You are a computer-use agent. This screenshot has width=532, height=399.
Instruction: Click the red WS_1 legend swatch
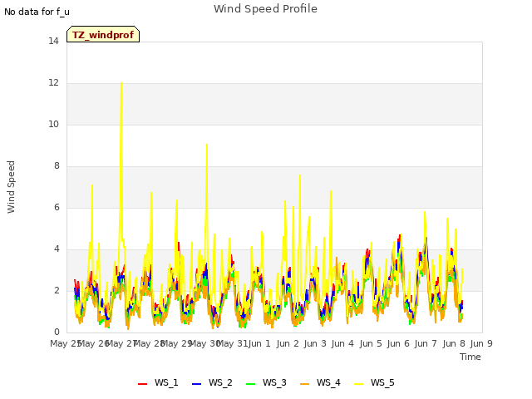tap(142, 384)
